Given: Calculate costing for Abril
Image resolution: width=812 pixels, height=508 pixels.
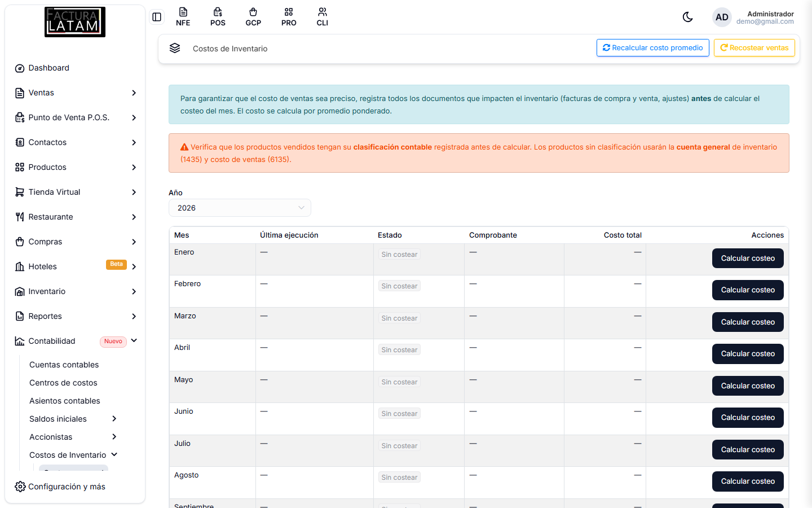Looking at the screenshot, I should [x=748, y=354].
